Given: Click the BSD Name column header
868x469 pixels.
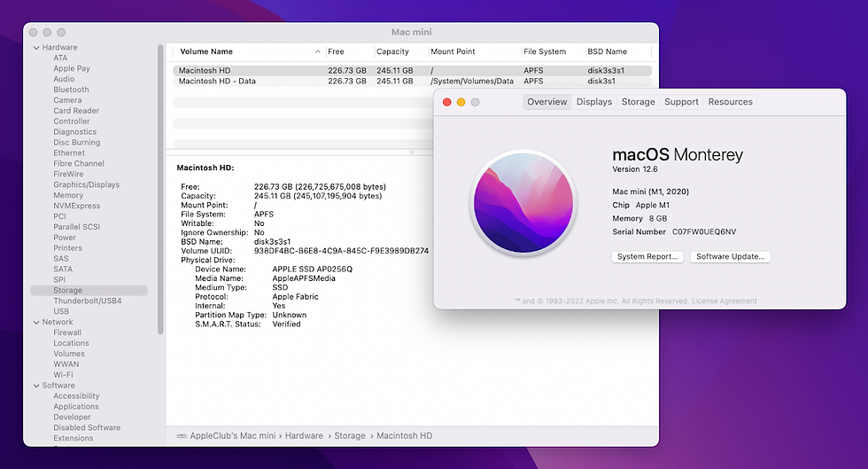Looking at the screenshot, I should pyautogui.click(x=608, y=51).
